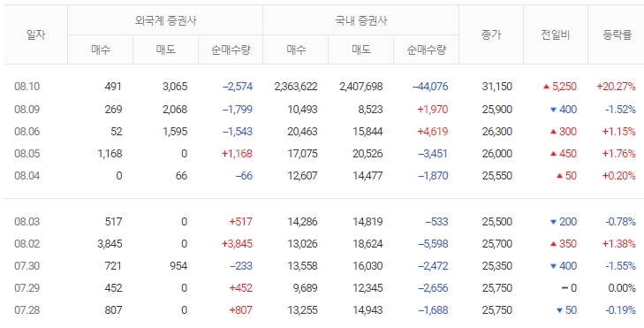Click domestic net value –1,688

coord(433,310)
